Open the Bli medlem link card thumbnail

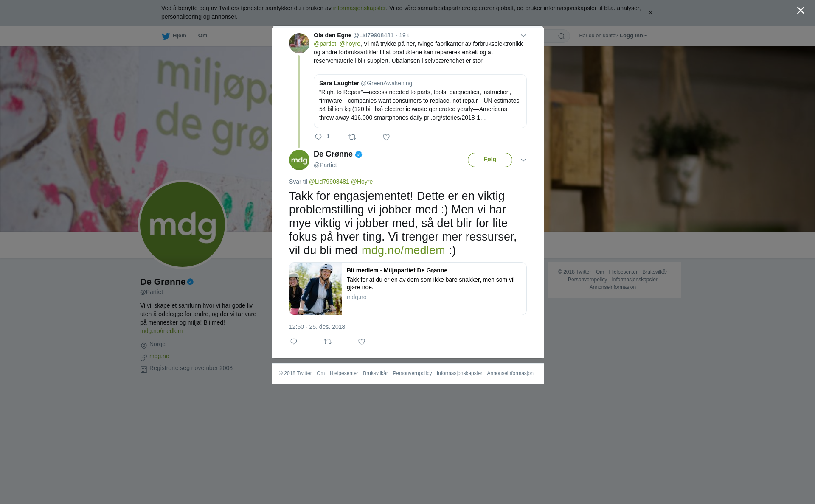point(315,288)
